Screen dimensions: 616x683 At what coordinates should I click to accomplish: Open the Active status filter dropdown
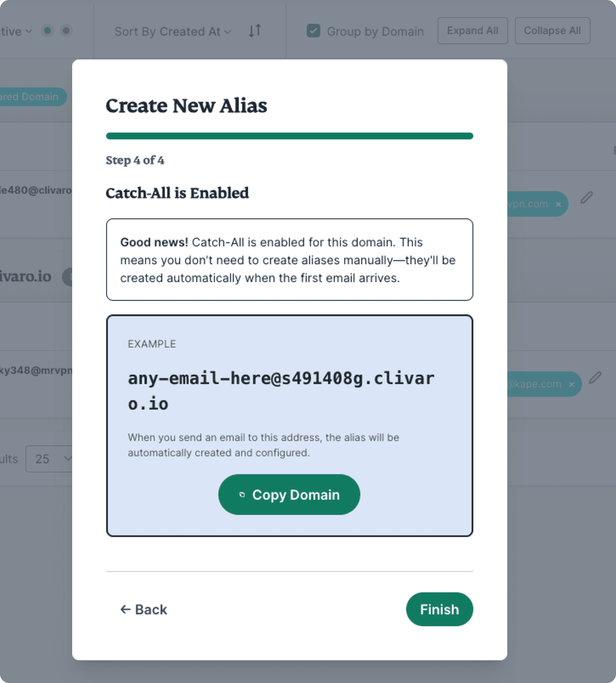pyautogui.click(x=16, y=32)
